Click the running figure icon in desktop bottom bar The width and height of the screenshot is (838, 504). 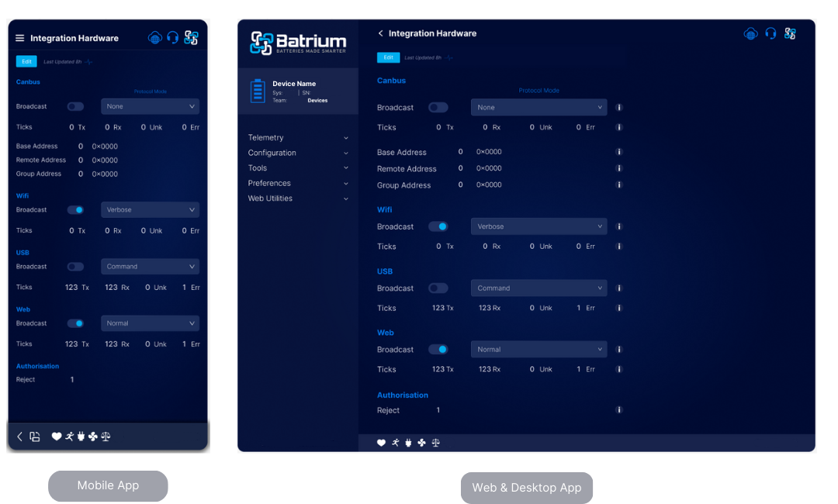(x=396, y=443)
